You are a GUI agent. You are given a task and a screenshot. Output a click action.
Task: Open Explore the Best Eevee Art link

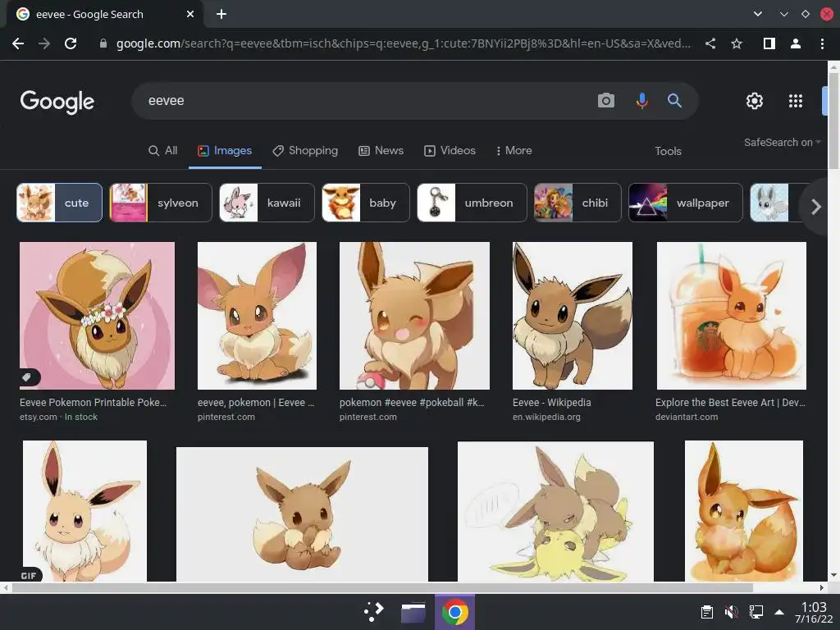click(730, 402)
